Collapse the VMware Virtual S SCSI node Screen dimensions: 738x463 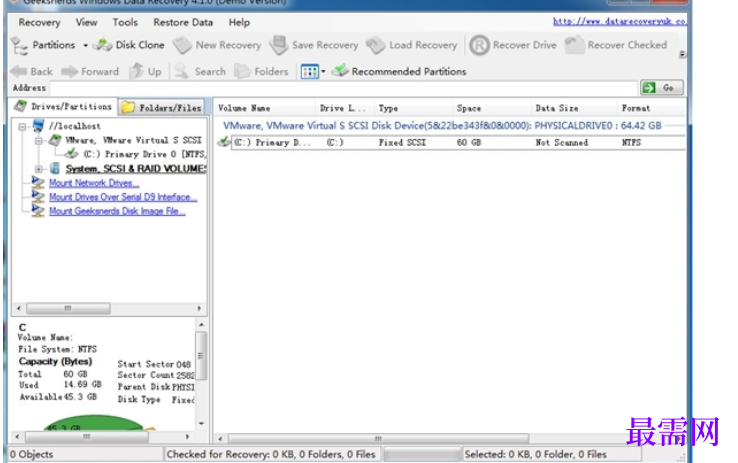39,140
